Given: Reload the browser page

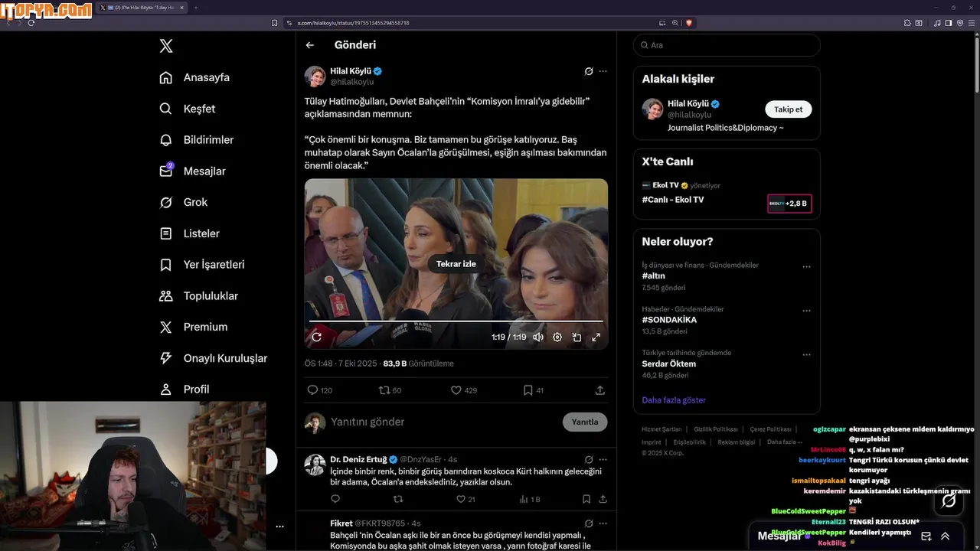Looking at the screenshot, I should [x=31, y=23].
